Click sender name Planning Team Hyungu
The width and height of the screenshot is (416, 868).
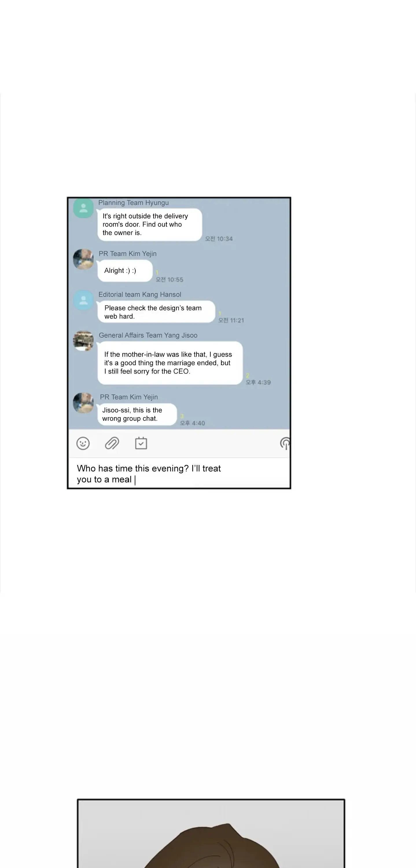[x=133, y=203]
